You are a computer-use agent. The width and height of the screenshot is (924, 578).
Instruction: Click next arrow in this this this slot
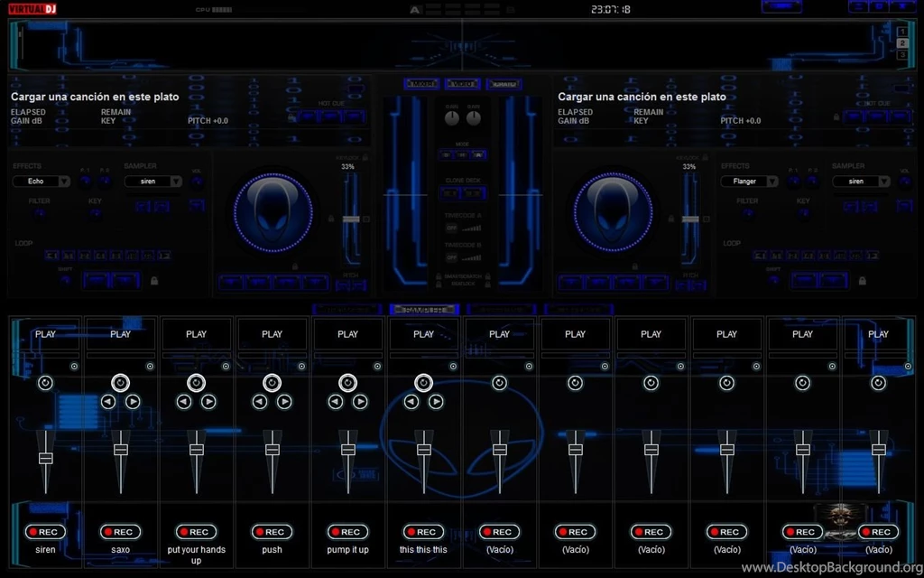[436, 402]
